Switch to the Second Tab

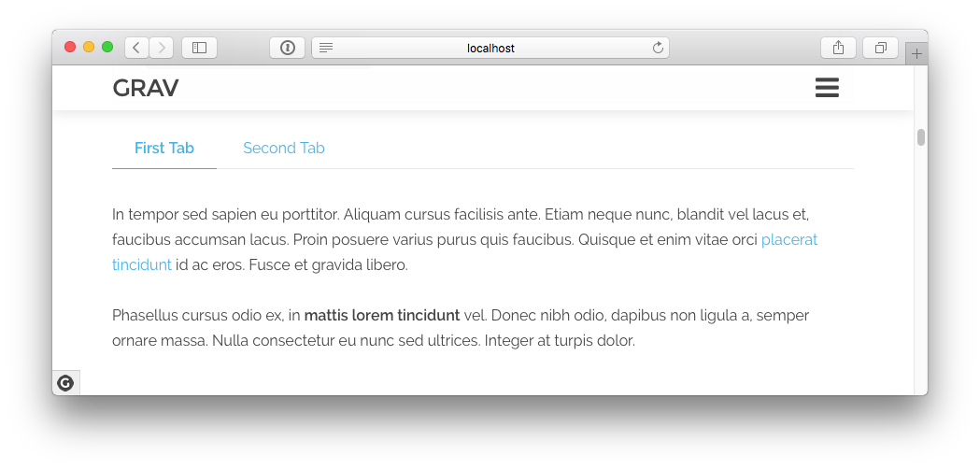pos(284,149)
